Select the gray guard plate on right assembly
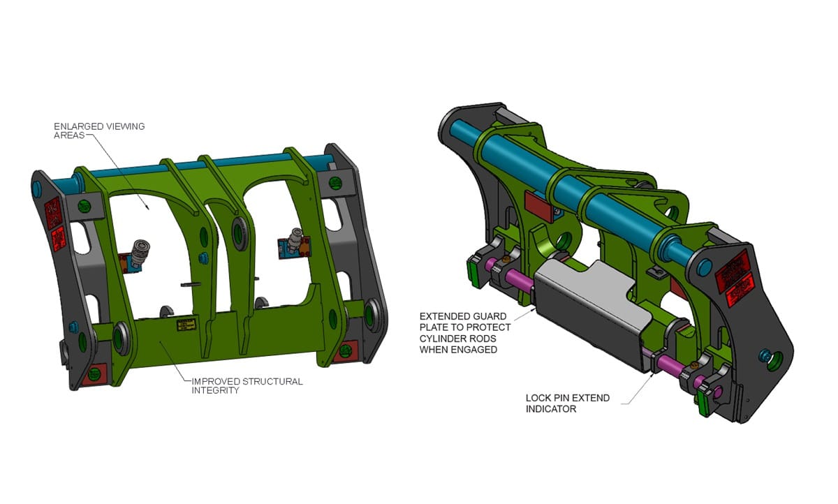 pyautogui.click(x=590, y=298)
